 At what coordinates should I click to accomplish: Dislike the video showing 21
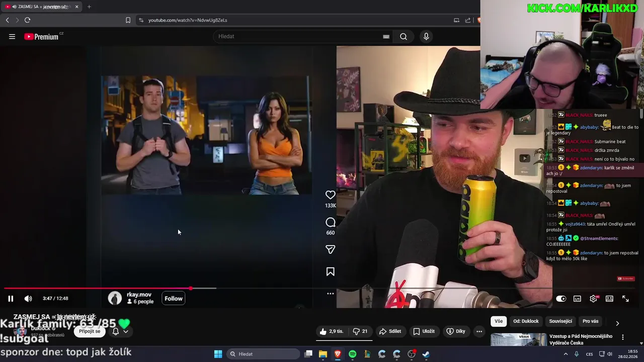(361, 331)
